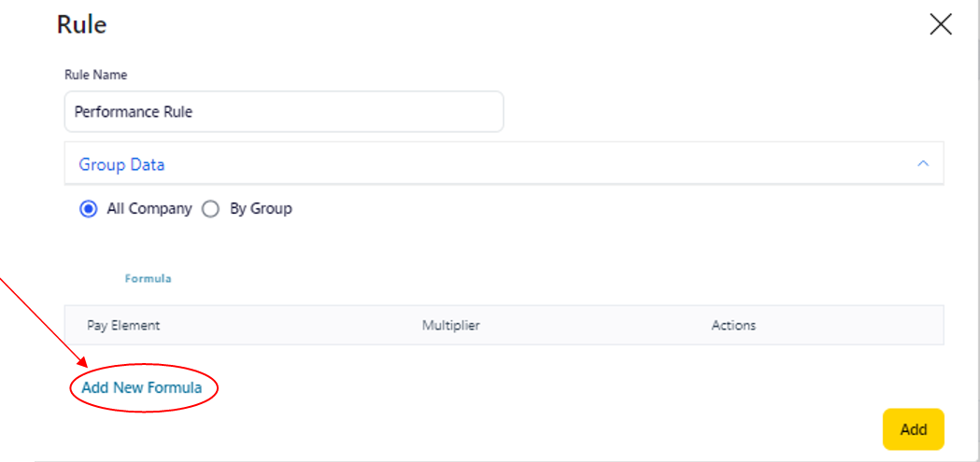Click the Multiplier column header
Viewport: 980px width, 462px height.
pyautogui.click(x=450, y=326)
